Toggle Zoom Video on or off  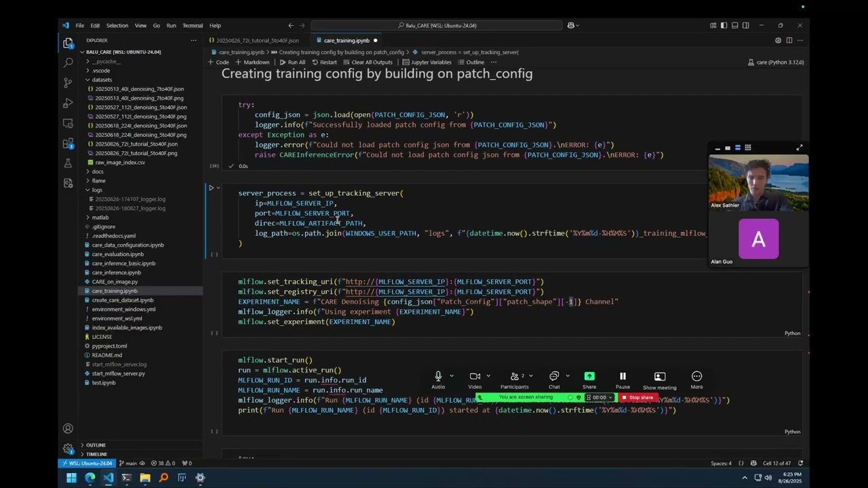[x=475, y=380]
